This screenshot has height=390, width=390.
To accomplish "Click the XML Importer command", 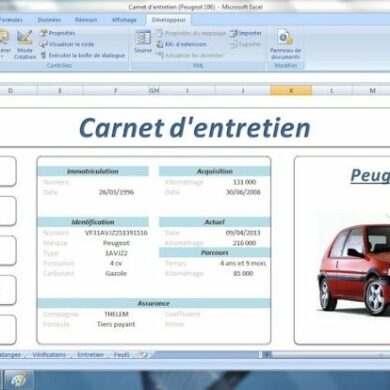I will pyautogui.click(x=246, y=33).
